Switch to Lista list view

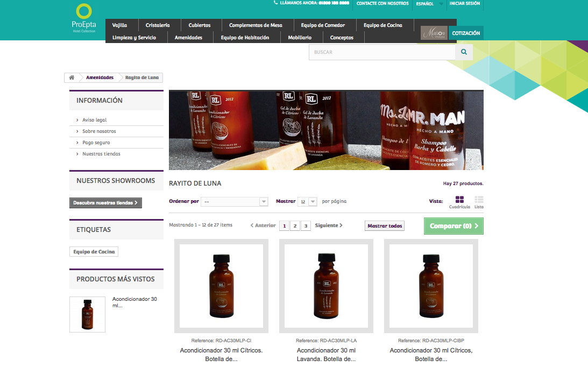(x=479, y=202)
